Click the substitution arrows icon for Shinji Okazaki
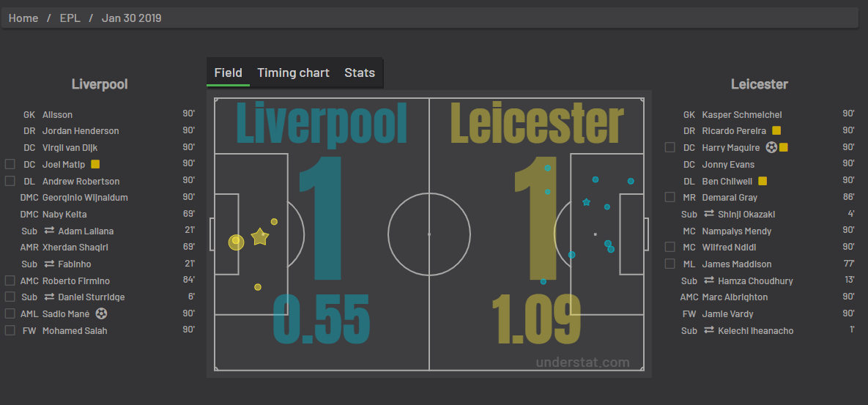 click(x=709, y=214)
